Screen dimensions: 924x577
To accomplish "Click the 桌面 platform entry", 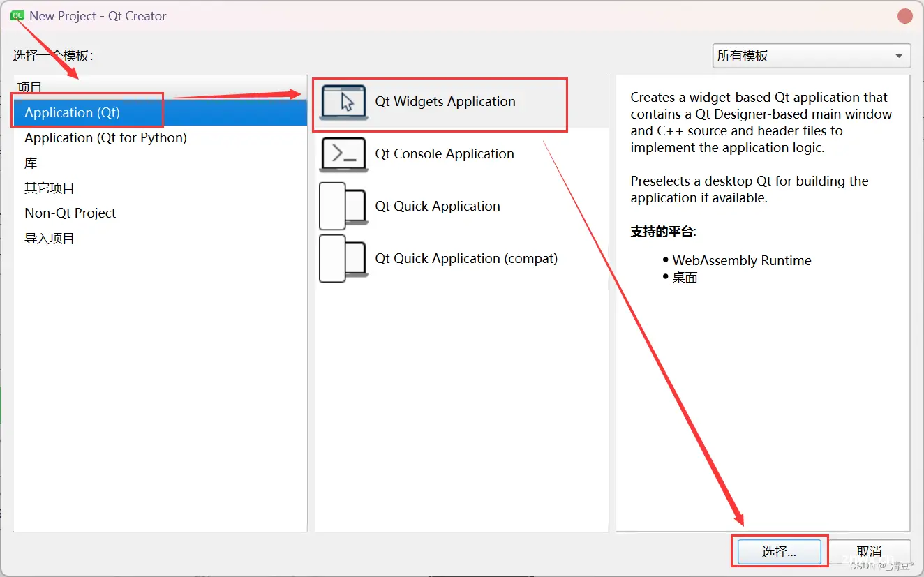I will point(685,278).
